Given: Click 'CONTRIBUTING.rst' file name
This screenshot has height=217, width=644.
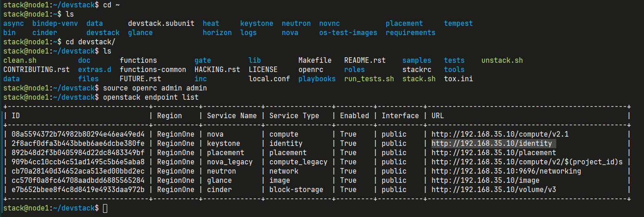Looking at the screenshot, I should coord(36,69).
